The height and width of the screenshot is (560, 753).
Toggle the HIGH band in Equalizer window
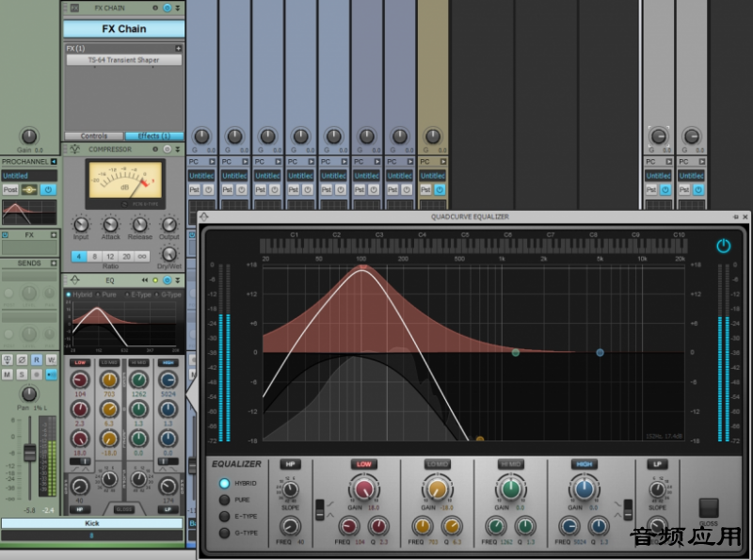pos(584,464)
